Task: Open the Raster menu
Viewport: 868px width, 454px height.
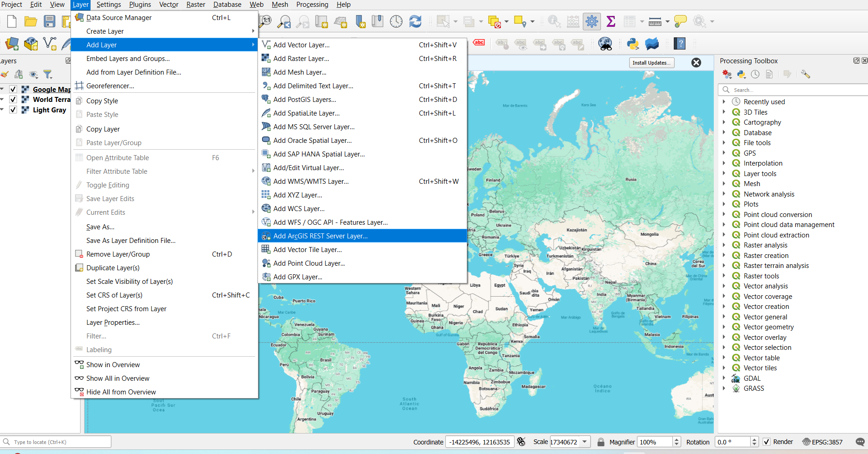Action: pos(195,5)
